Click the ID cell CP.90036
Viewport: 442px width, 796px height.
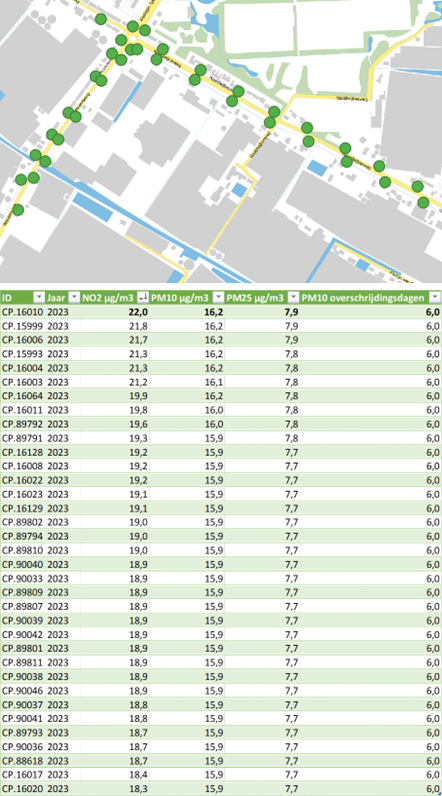(23, 746)
